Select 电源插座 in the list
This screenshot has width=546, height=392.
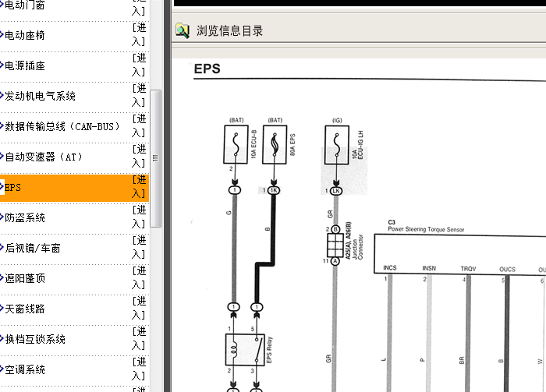pyautogui.click(x=25, y=65)
